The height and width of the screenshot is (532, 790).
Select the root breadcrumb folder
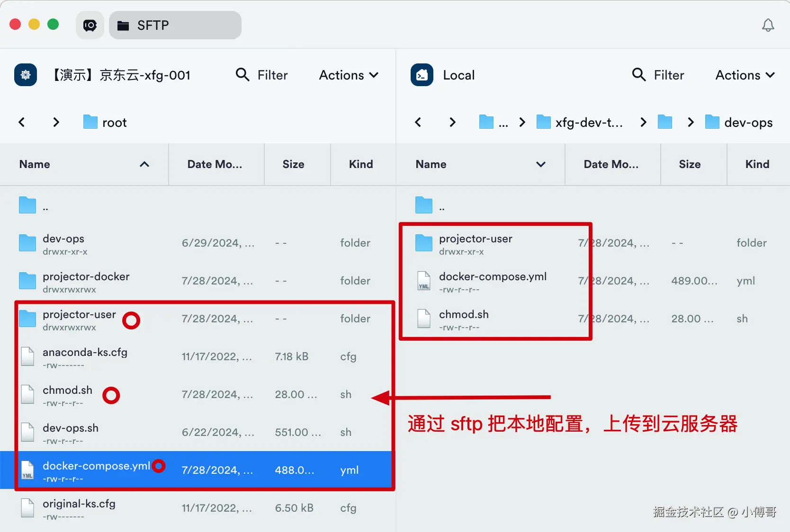coord(105,122)
